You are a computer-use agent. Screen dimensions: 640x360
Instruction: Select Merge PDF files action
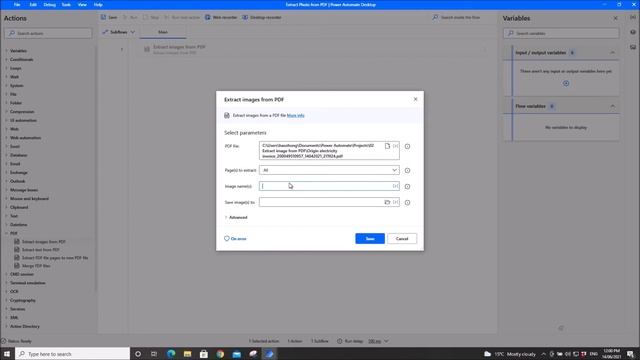[36, 266]
